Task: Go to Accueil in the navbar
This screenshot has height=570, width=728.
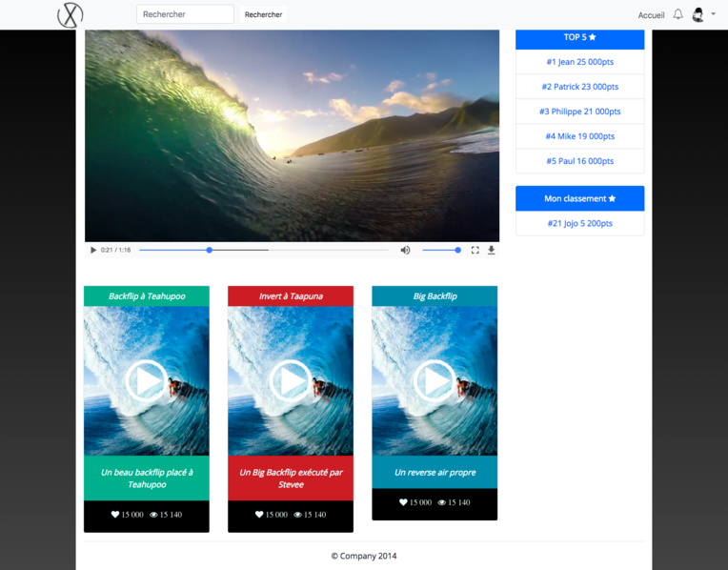Action: [651, 15]
